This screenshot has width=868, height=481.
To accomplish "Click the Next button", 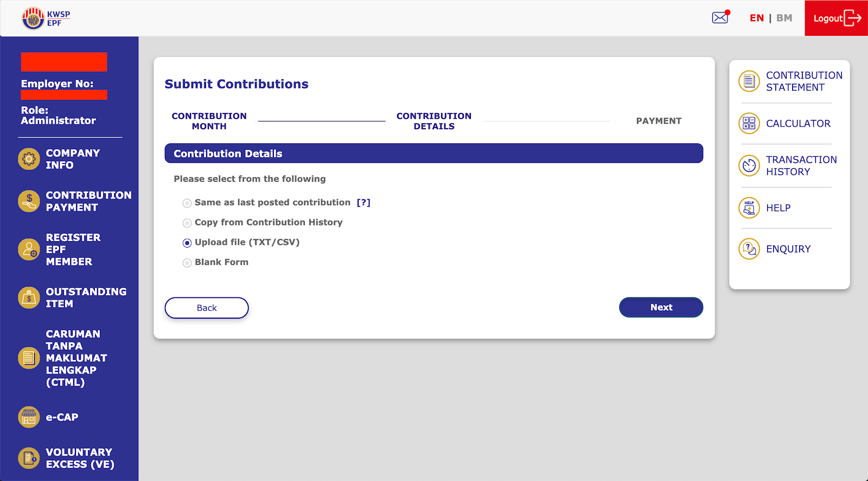I will (661, 307).
